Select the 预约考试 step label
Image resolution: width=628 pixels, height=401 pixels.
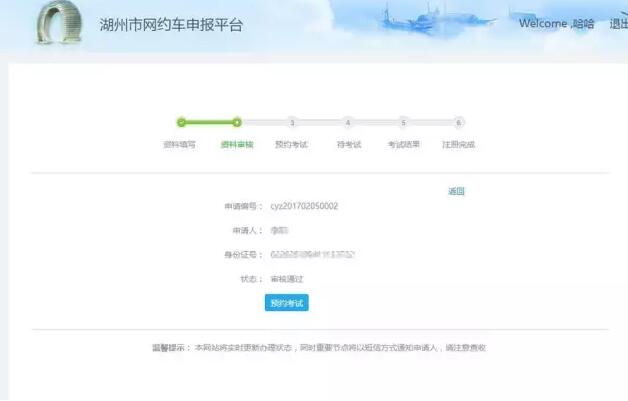[x=291, y=145]
